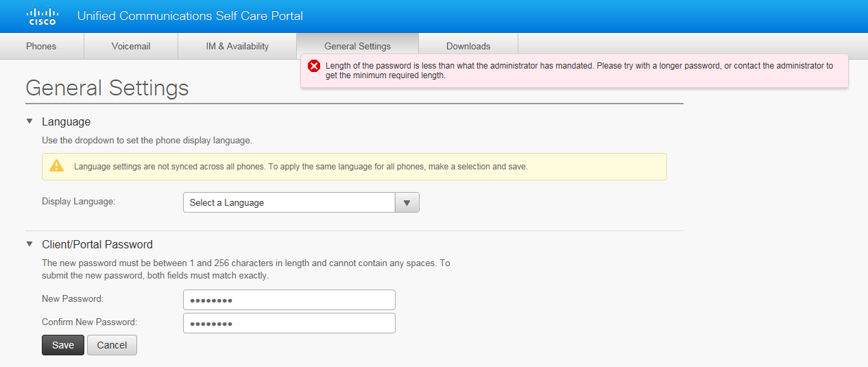Click the red error icon in the notification
The height and width of the screenshot is (367, 868).
point(314,66)
